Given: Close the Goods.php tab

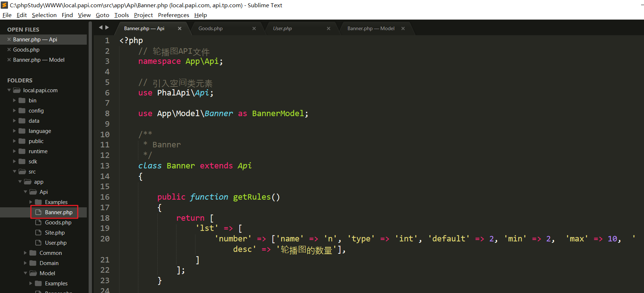Looking at the screenshot, I should click(x=254, y=29).
